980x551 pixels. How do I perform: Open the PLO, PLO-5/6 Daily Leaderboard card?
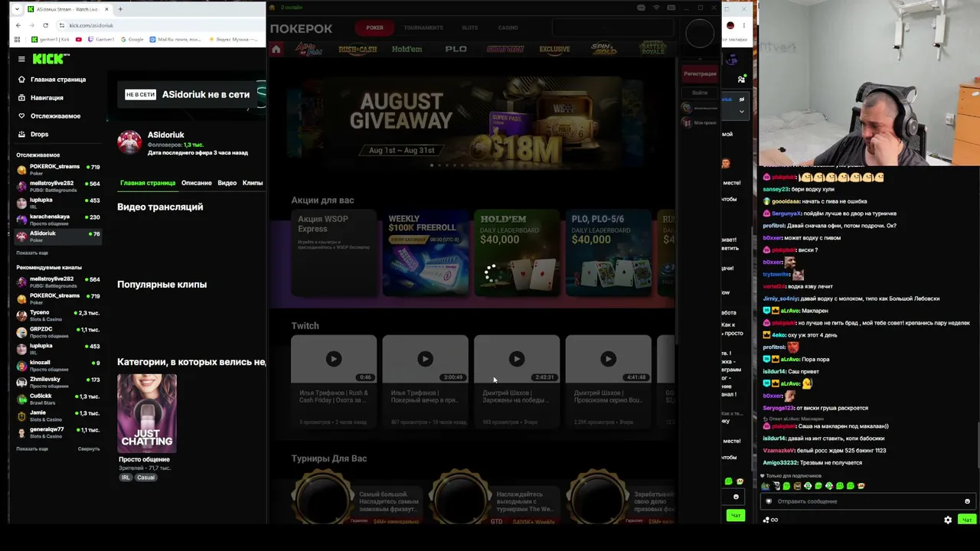coord(609,253)
